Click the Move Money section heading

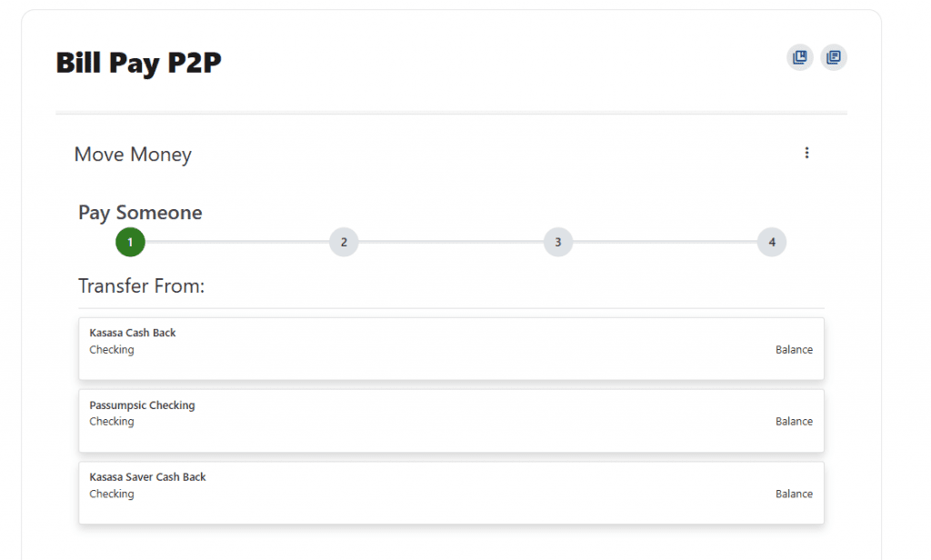pos(133,155)
